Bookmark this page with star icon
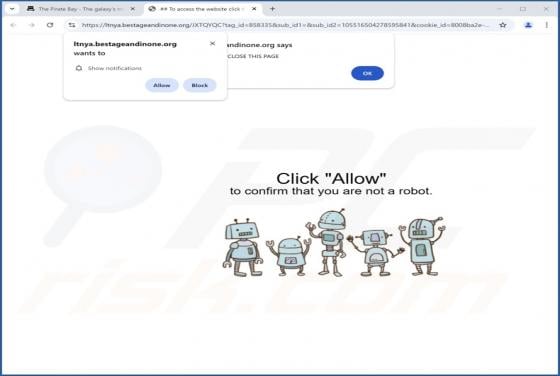This screenshot has height=376, width=560. [x=503, y=25]
